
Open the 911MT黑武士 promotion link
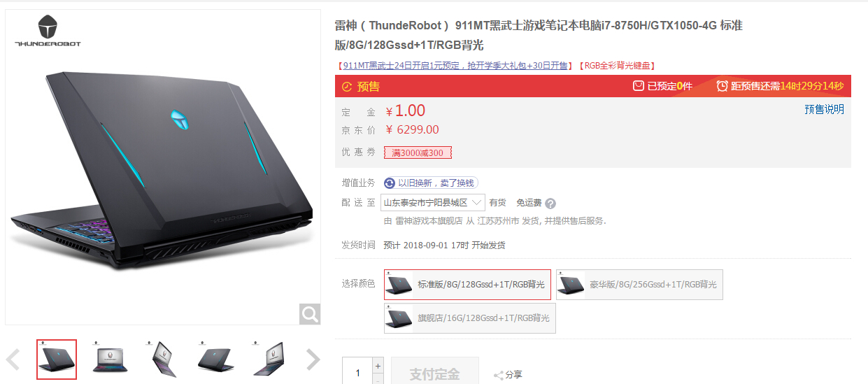click(455, 66)
